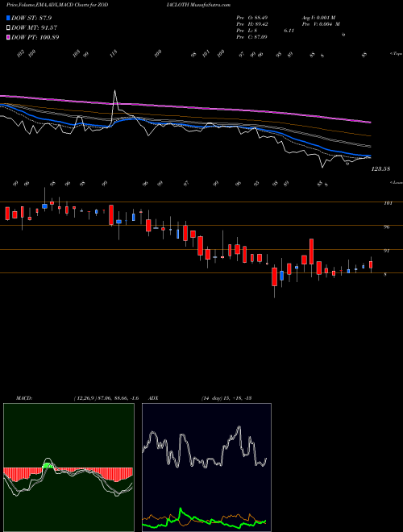This screenshot has width=403, height=532.
Task: Click the 'ADX' panel heading
Action: 154,398
